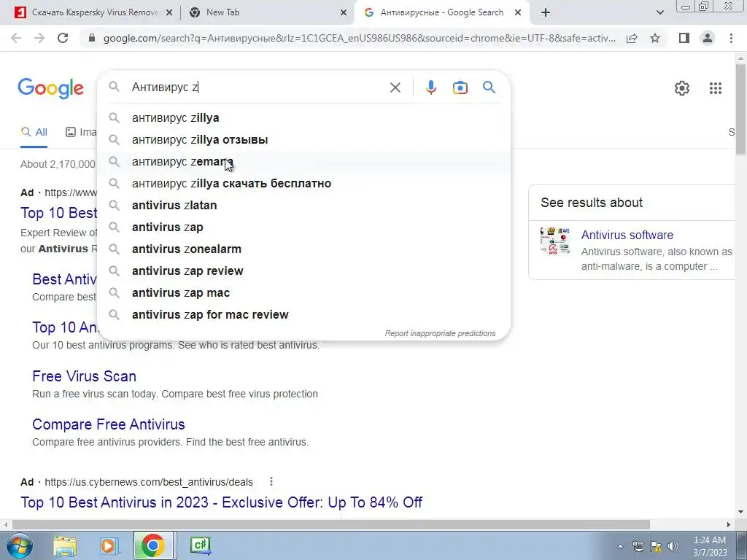Open a new tab with the plus button
The height and width of the screenshot is (560, 747).
[x=546, y=13]
